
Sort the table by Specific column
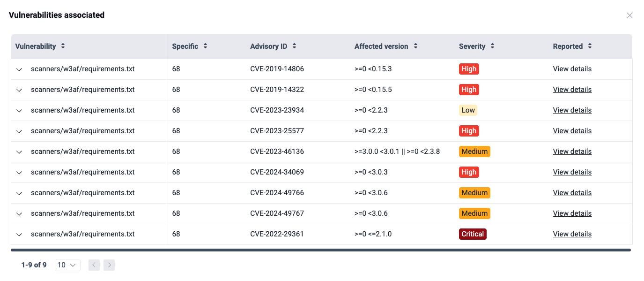(205, 46)
